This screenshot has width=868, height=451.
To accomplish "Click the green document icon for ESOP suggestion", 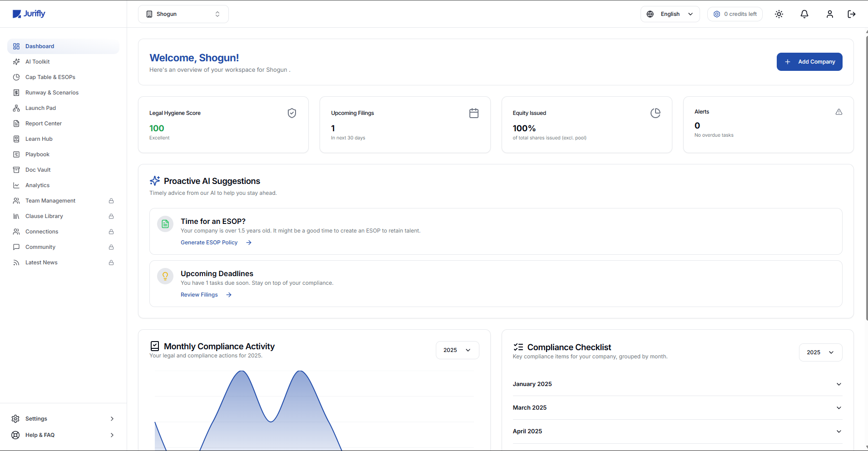I will (x=165, y=224).
